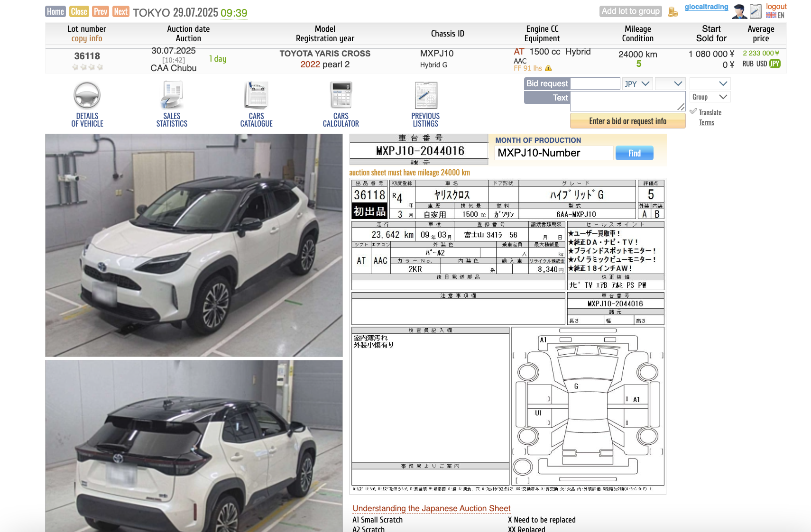This screenshot has width=811, height=532.
Task: Click the chassis number MXPJ10-2044016 image
Action: (x=419, y=149)
